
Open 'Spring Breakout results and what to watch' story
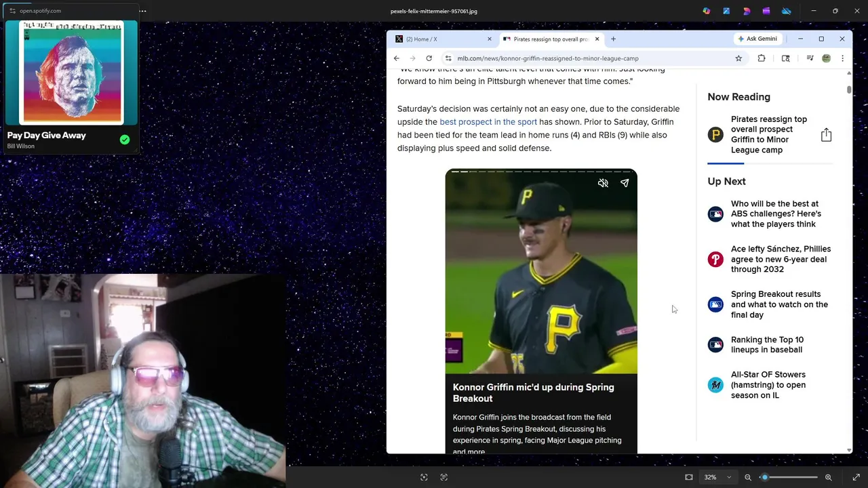(779, 304)
